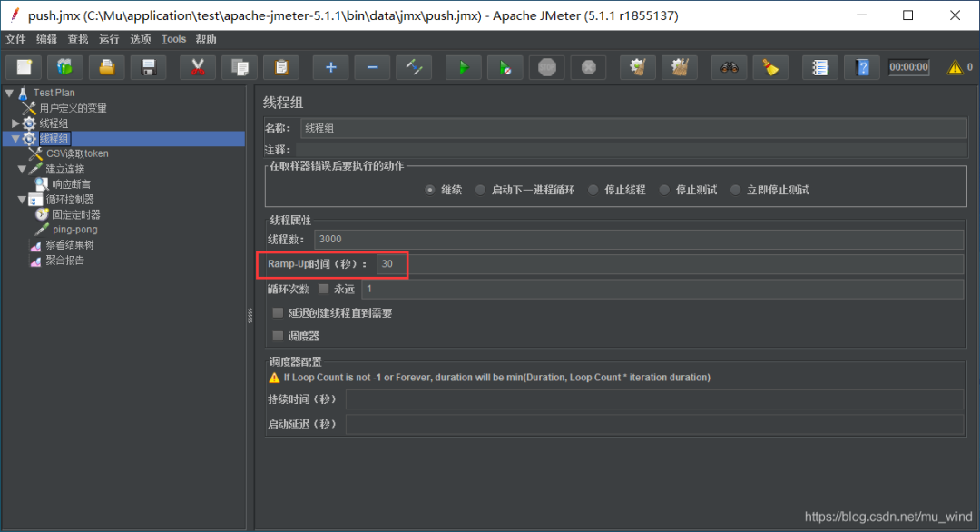980x532 pixels.
Task: Open the 察看结果树 listener
Action: [x=69, y=245]
